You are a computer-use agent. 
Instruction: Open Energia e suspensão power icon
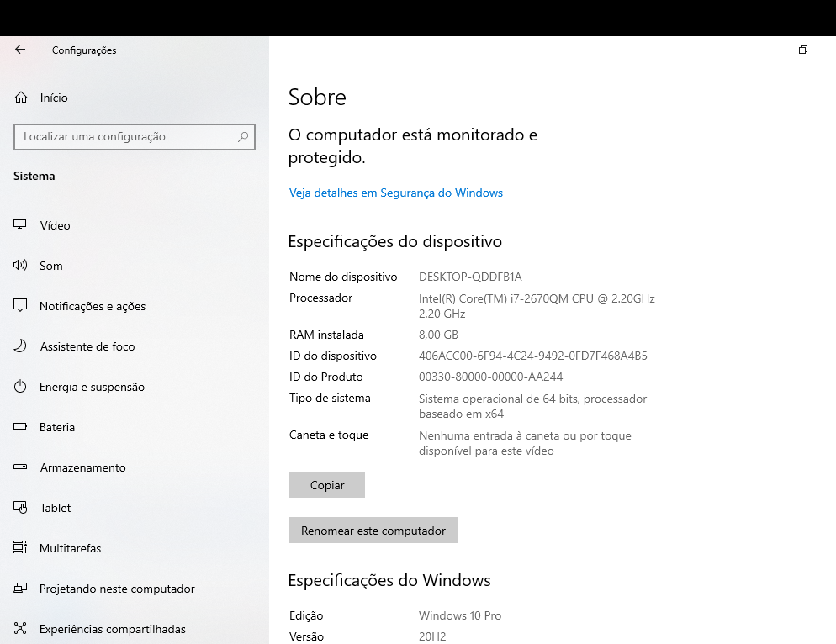click(x=19, y=387)
